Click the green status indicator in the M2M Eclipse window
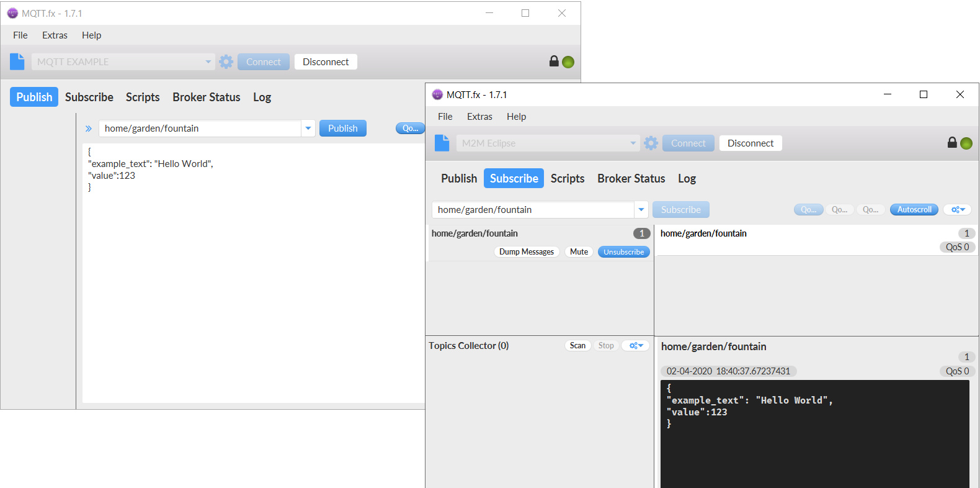Image resolution: width=980 pixels, height=488 pixels. 966,143
